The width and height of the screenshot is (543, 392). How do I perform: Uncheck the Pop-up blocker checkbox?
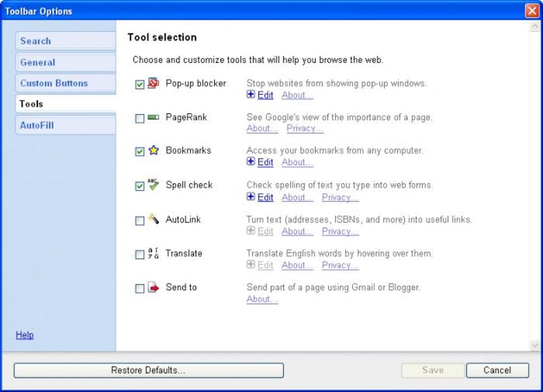coord(139,84)
